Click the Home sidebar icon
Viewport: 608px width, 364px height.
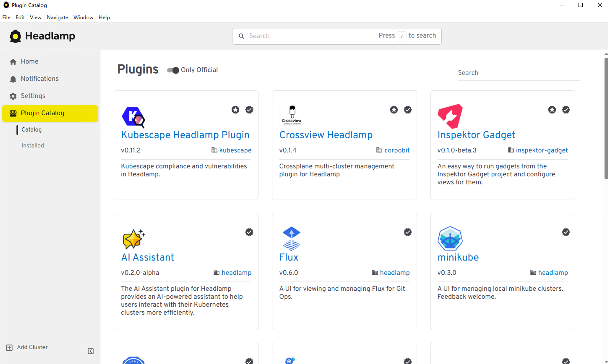13,62
